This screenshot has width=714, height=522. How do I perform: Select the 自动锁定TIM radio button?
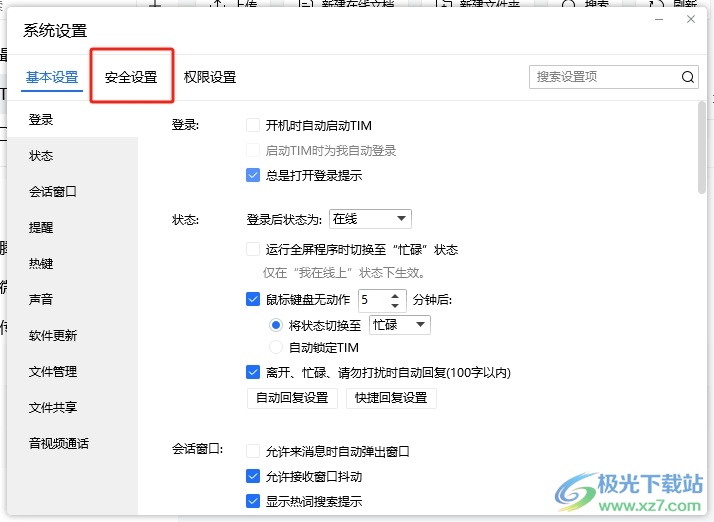[x=276, y=348]
